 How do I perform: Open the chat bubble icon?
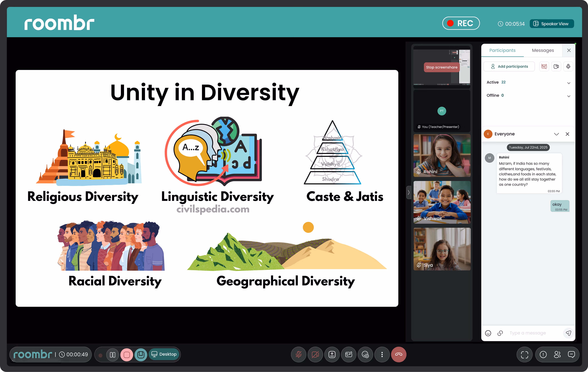point(571,354)
